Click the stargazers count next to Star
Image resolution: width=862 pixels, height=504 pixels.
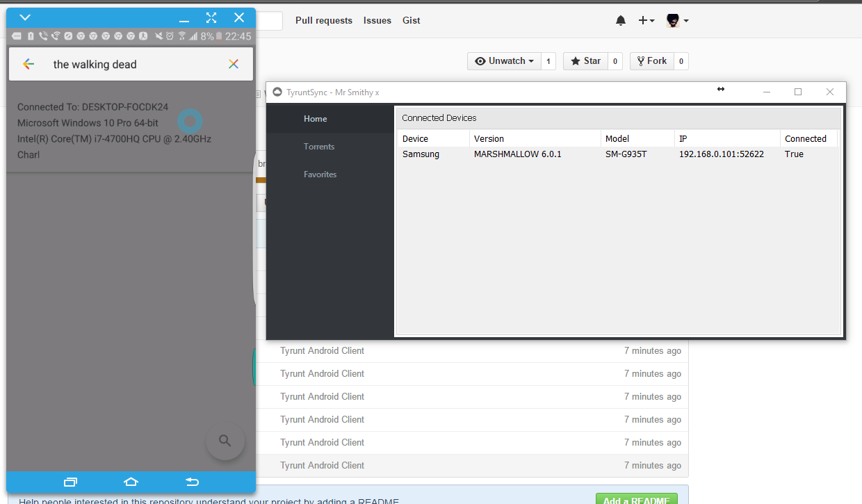pos(615,61)
